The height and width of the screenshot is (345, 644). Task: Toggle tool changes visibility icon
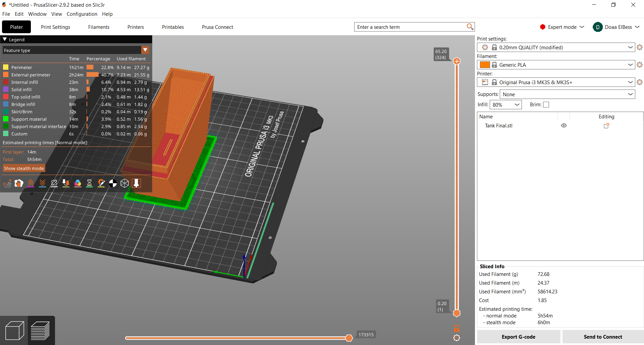point(66,183)
